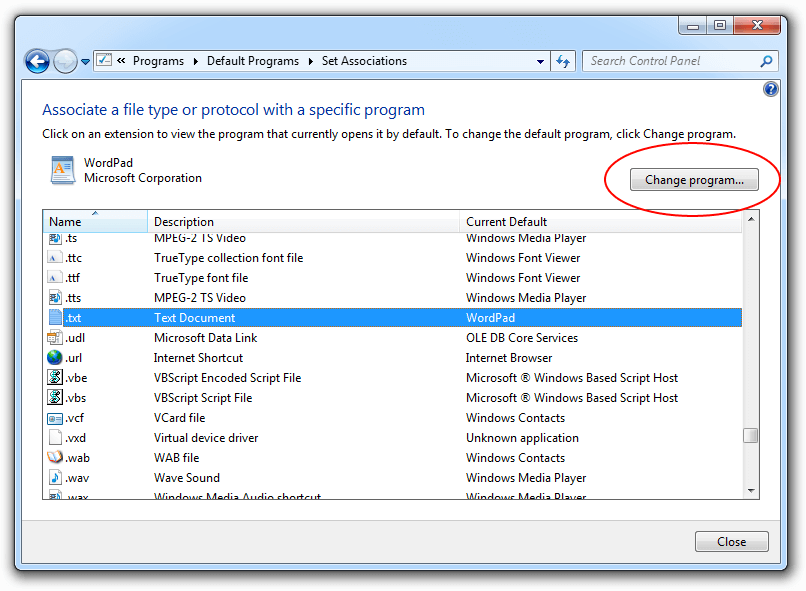Click the "Text Document" description
Screen dimensions: 806x591
pyautogui.click(x=195, y=318)
